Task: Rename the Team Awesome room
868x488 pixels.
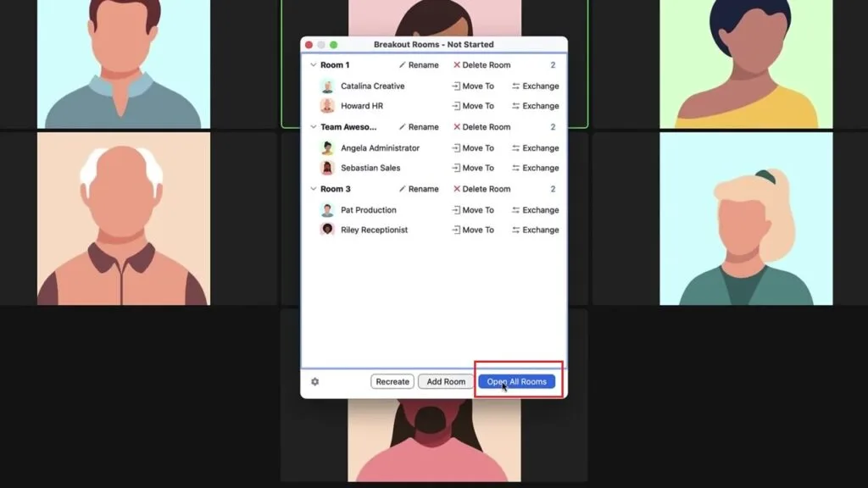Action: 419,127
